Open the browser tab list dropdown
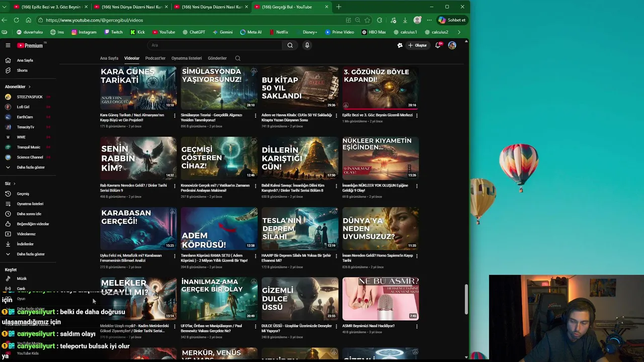 [5, 7]
